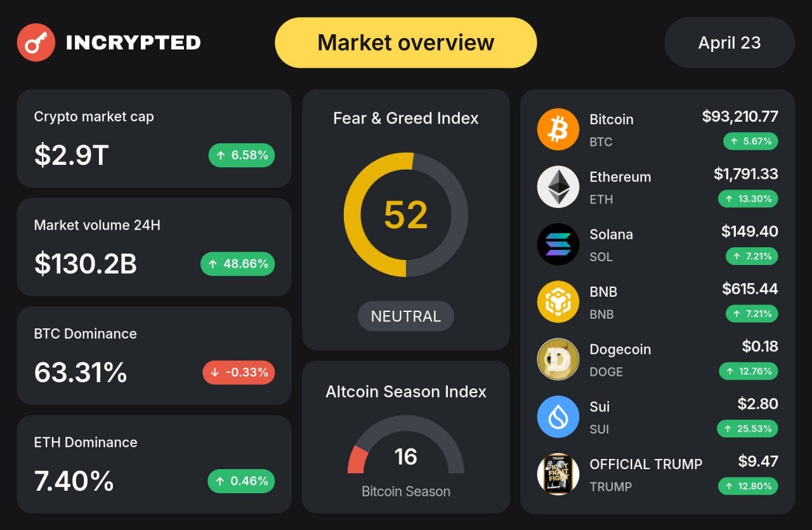Select the Ethereum diamond icon

(x=558, y=187)
